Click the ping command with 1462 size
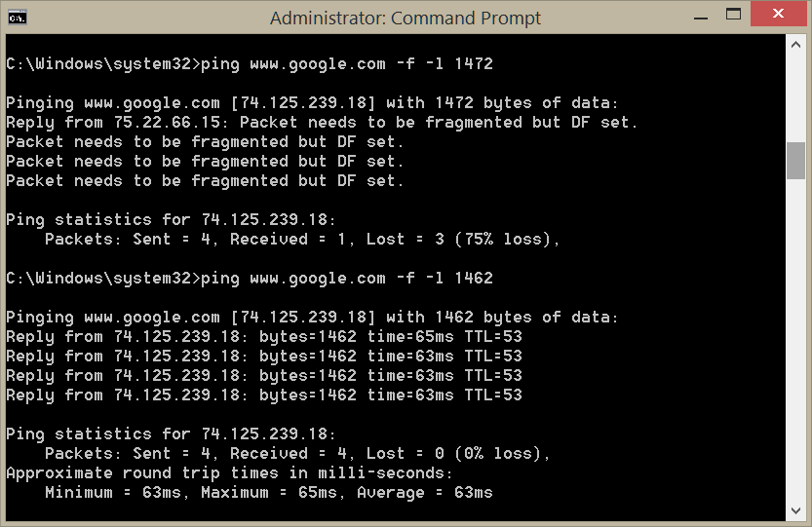This screenshot has height=527, width=812. click(346, 279)
